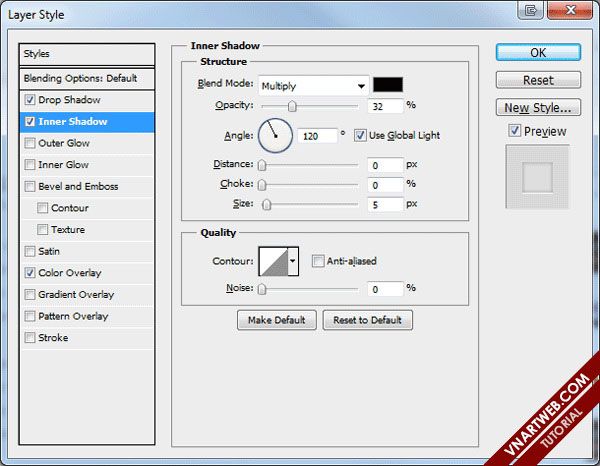The image size is (600, 466).
Task: Select Blending Options: Default entry
Action: point(88,78)
